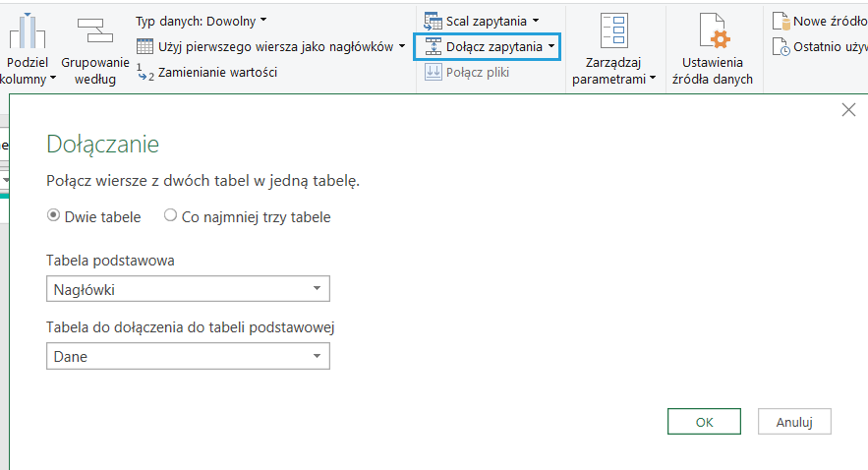Click the Nowe źródło icon

click(781, 21)
